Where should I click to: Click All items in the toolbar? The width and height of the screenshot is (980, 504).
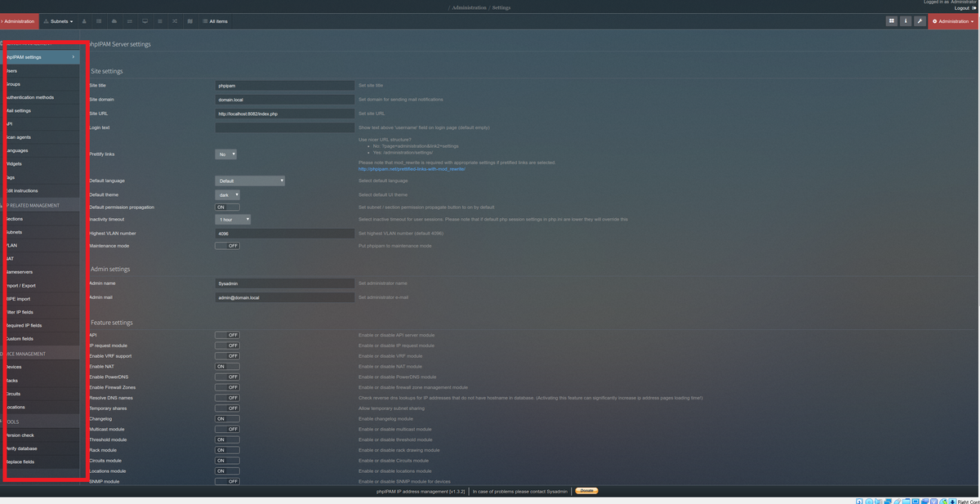(216, 21)
